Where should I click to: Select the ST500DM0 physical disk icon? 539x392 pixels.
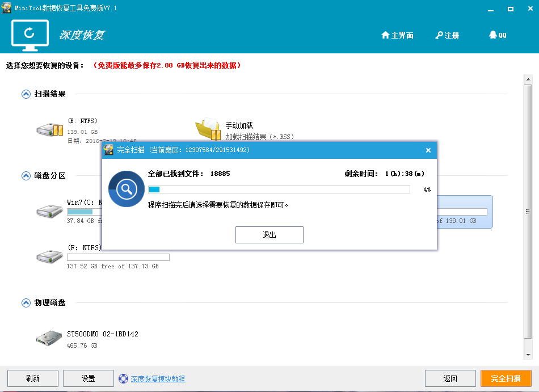49,338
